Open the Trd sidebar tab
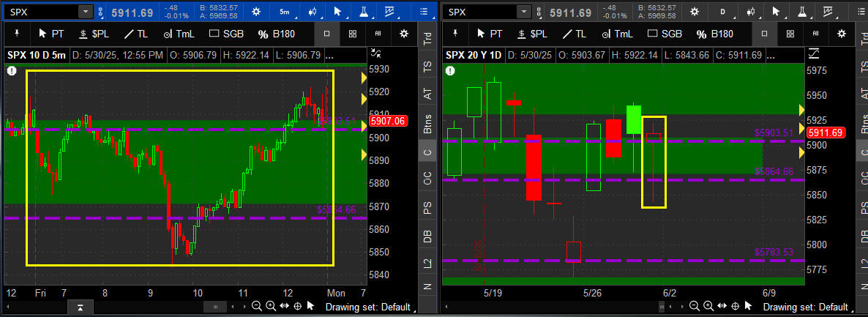 [x=427, y=39]
